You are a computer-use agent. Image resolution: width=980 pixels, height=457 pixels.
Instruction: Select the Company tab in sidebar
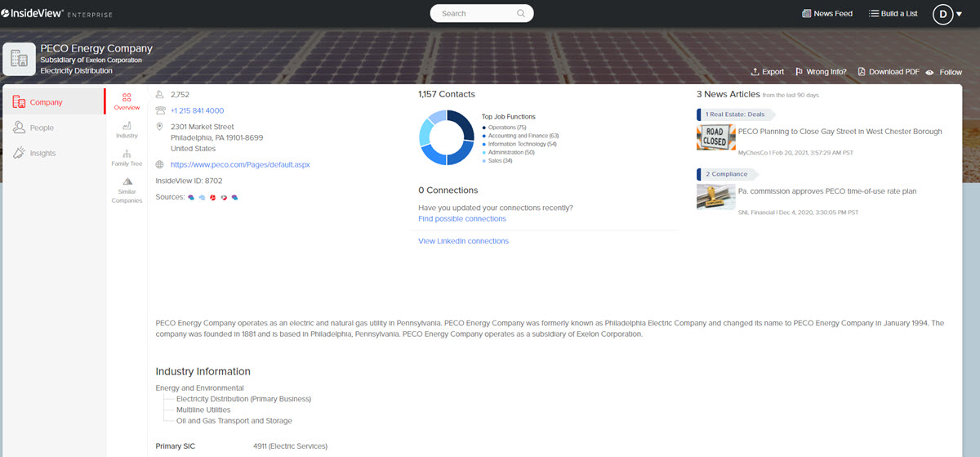point(46,102)
